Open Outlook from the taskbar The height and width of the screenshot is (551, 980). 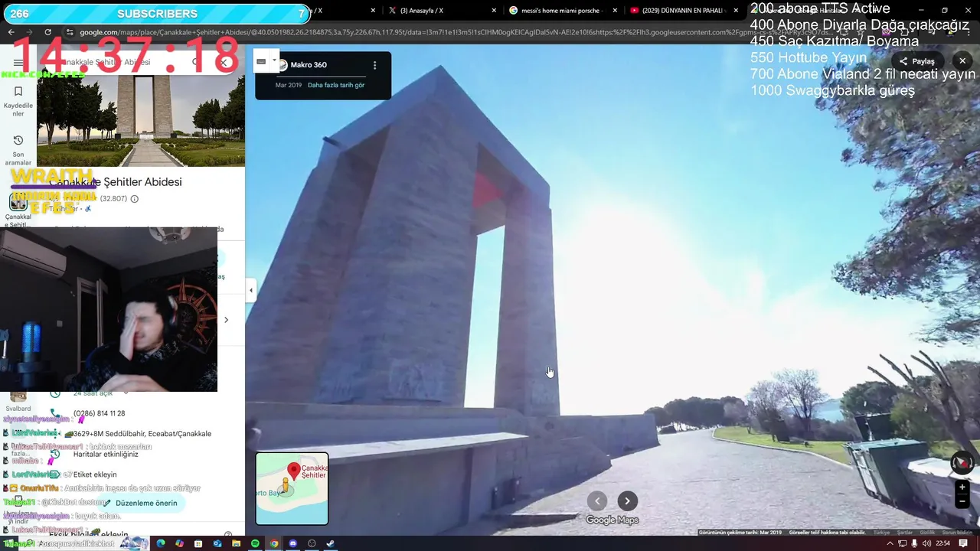(217, 543)
